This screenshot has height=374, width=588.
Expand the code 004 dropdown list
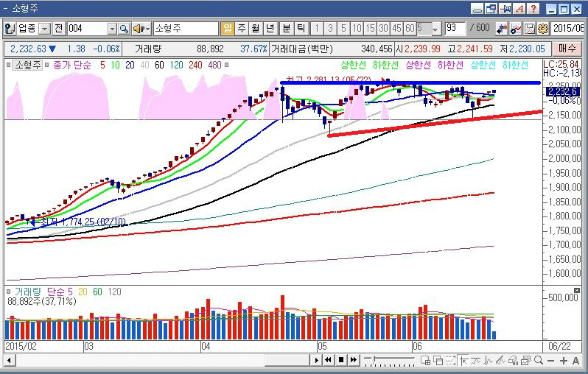[x=112, y=29]
